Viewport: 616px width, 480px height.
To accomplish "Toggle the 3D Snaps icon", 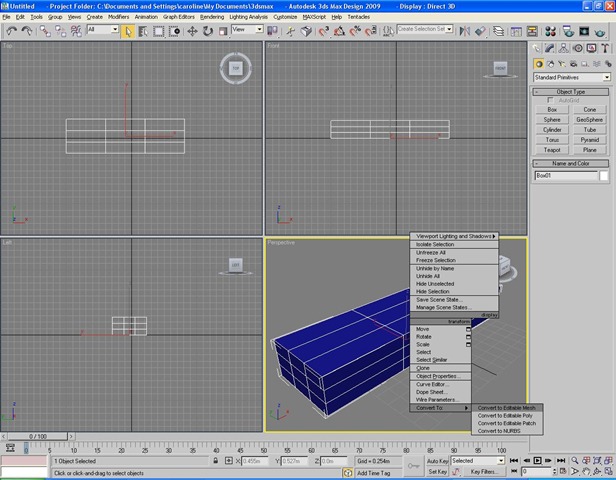I will pos(324,31).
